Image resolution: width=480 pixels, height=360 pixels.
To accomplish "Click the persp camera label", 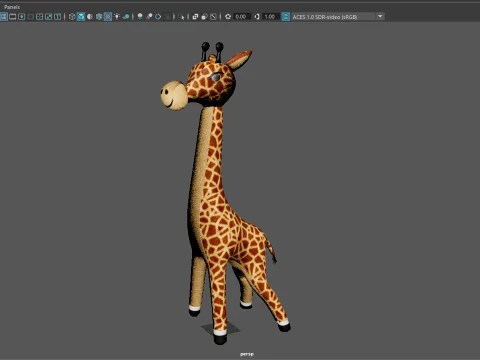I will coord(247,354).
